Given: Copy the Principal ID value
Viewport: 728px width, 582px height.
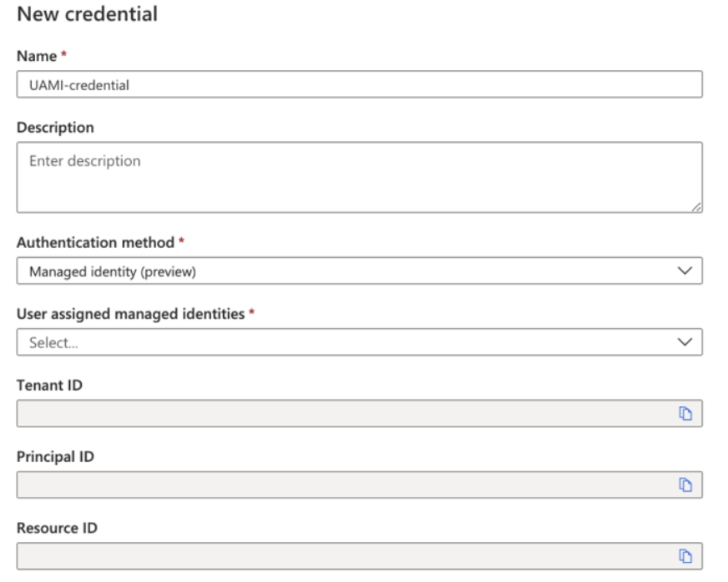Looking at the screenshot, I should [x=685, y=485].
